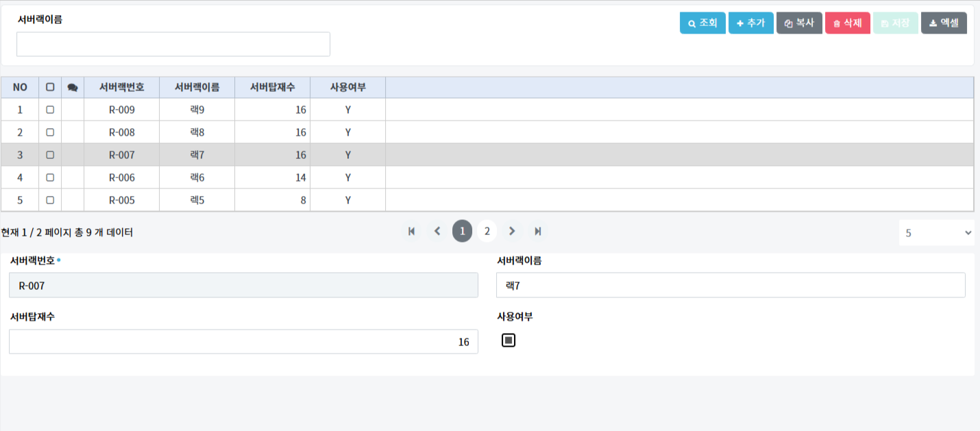Viewport: 980px width, 431px height.
Task: Click the 8 count cell in R-005 row
Action: pyautogui.click(x=273, y=200)
